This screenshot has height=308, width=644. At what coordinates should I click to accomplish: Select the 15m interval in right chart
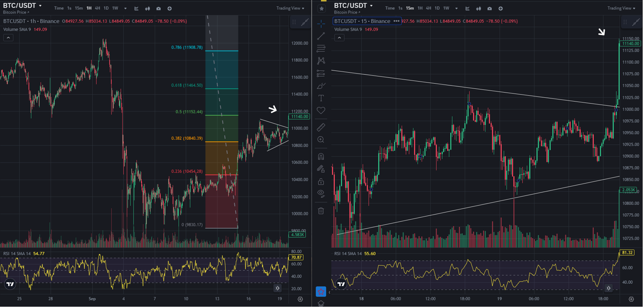(x=410, y=8)
